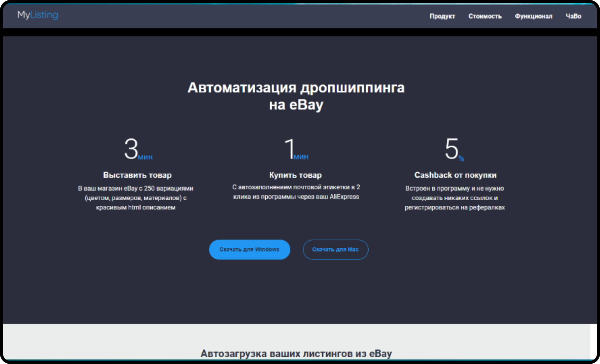This screenshot has height=364, width=600.
Task: Click the 1 мин statistic
Action: pyautogui.click(x=296, y=149)
